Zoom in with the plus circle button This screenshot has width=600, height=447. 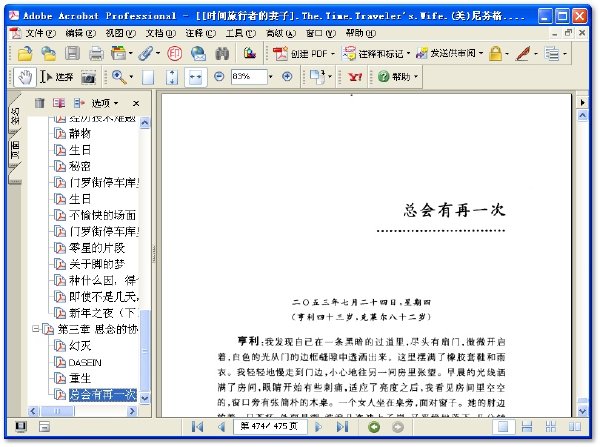coord(287,77)
